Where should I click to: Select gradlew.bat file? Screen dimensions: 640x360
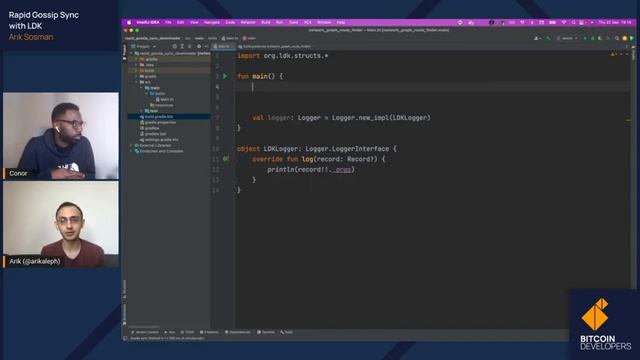tap(153, 134)
